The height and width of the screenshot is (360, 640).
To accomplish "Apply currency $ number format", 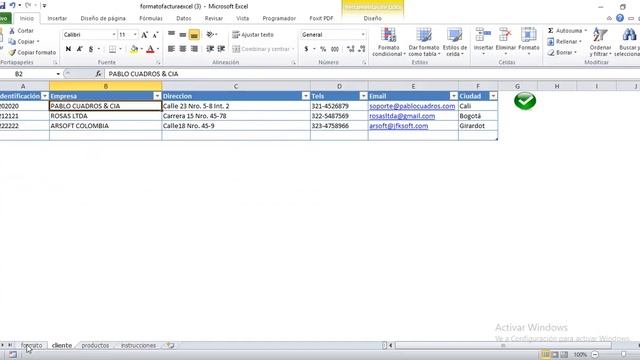I will (306, 49).
